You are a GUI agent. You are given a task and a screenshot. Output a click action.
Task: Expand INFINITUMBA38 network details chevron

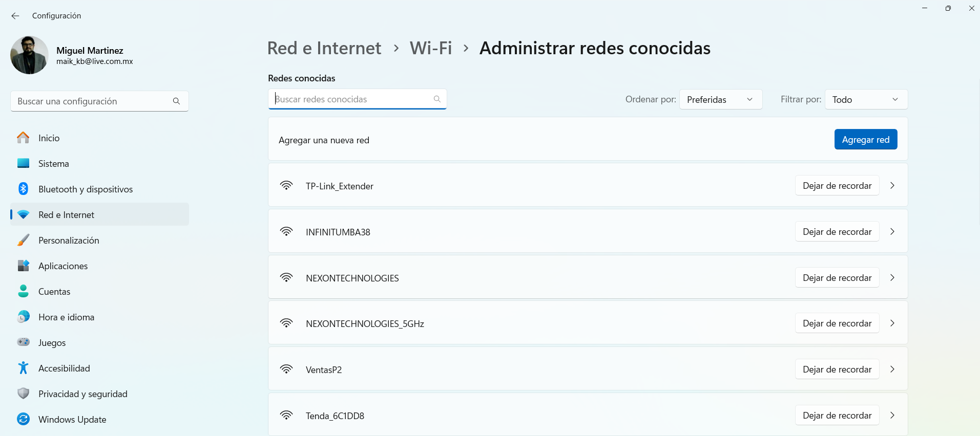pyautogui.click(x=892, y=232)
